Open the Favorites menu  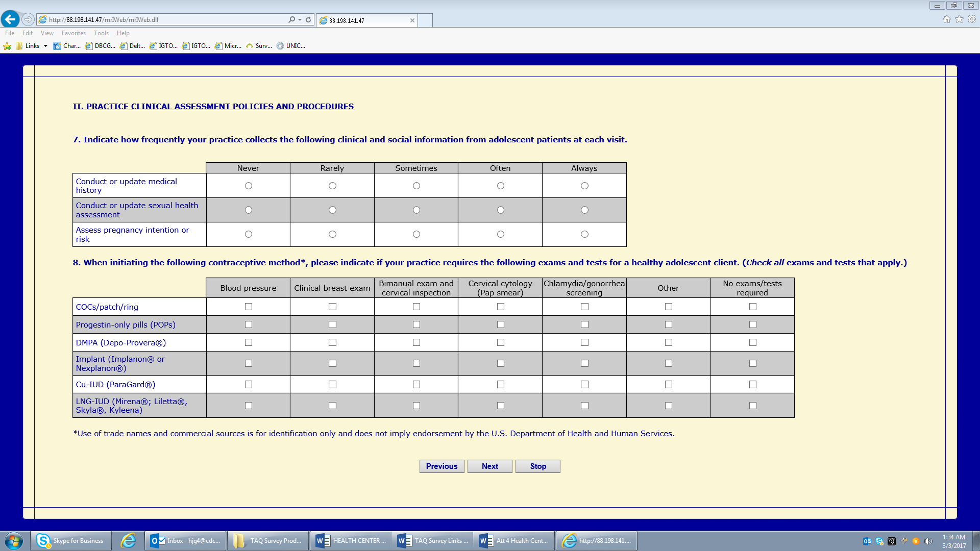tap(73, 33)
